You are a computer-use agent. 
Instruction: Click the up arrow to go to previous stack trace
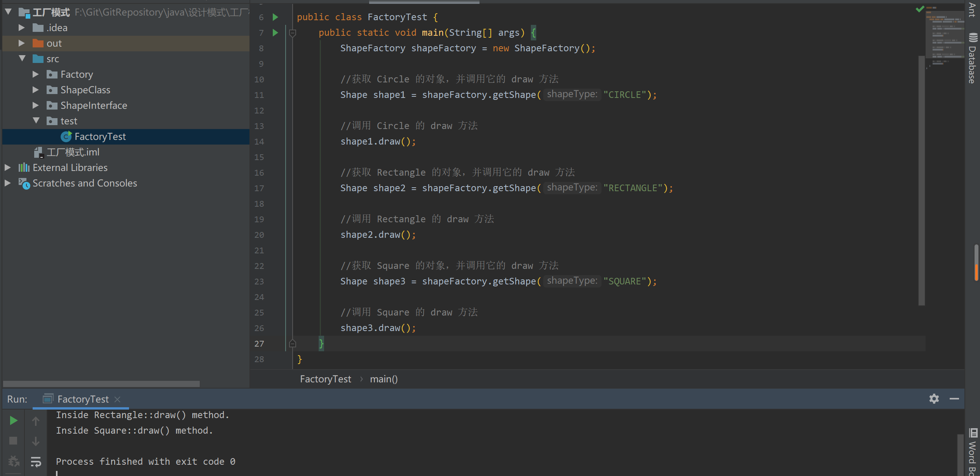(36, 421)
